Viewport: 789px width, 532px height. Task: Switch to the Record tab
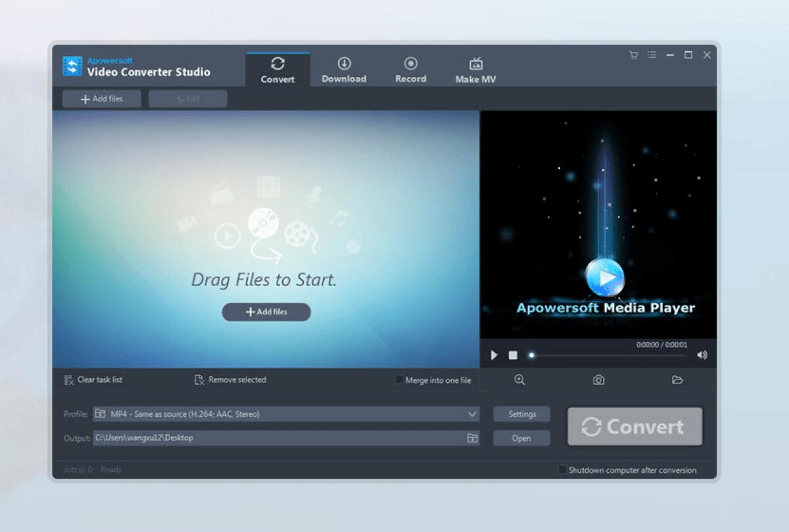point(410,69)
